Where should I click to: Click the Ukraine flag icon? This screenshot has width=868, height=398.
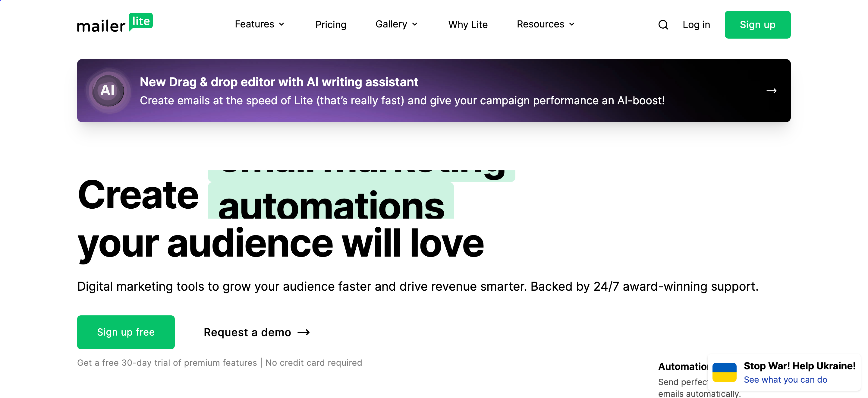point(724,372)
